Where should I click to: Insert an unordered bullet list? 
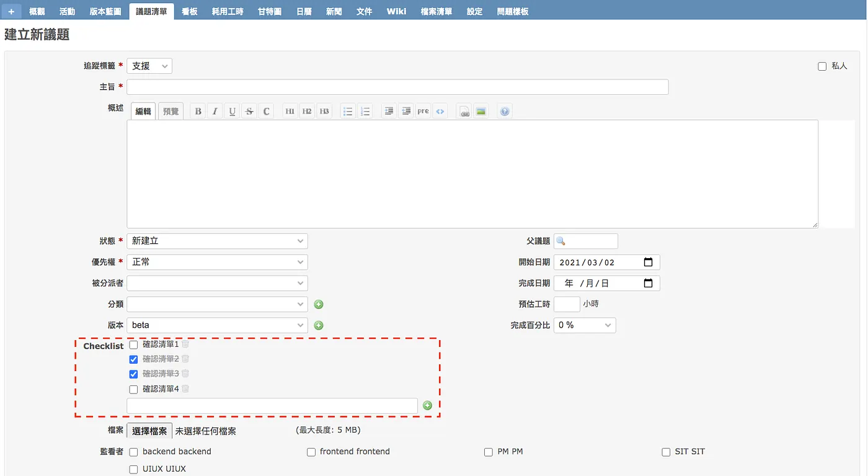point(348,112)
